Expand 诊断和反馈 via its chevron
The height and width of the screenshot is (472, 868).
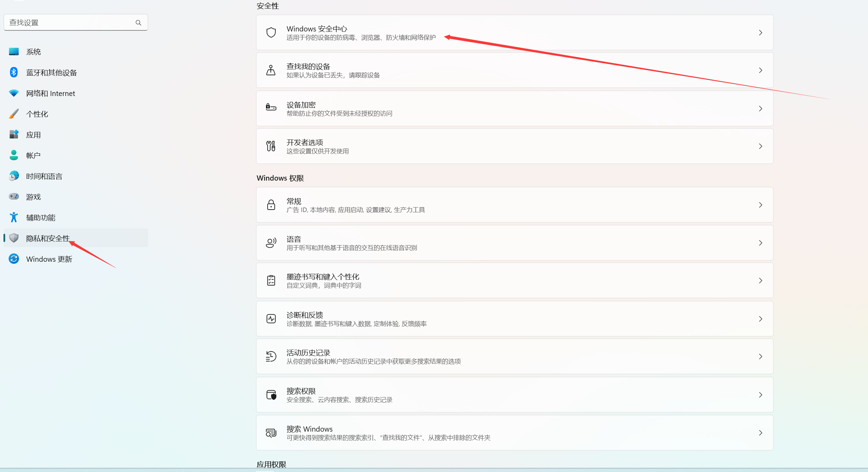click(x=761, y=319)
